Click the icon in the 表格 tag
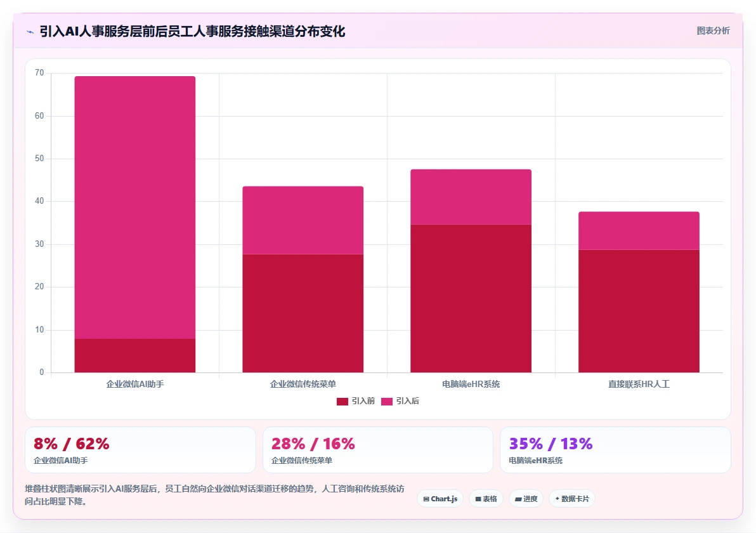756x533 pixels. 478,499
